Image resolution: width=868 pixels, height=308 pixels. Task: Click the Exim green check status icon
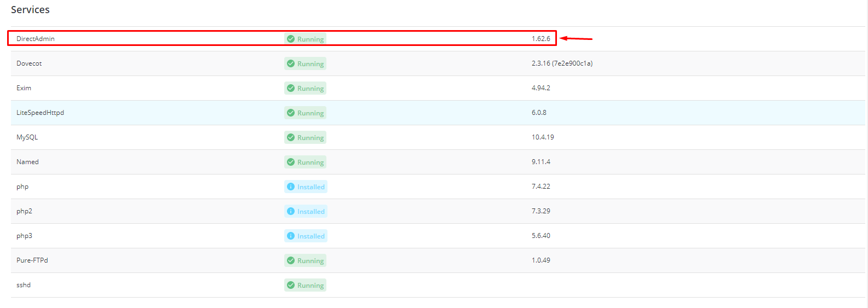click(x=291, y=88)
